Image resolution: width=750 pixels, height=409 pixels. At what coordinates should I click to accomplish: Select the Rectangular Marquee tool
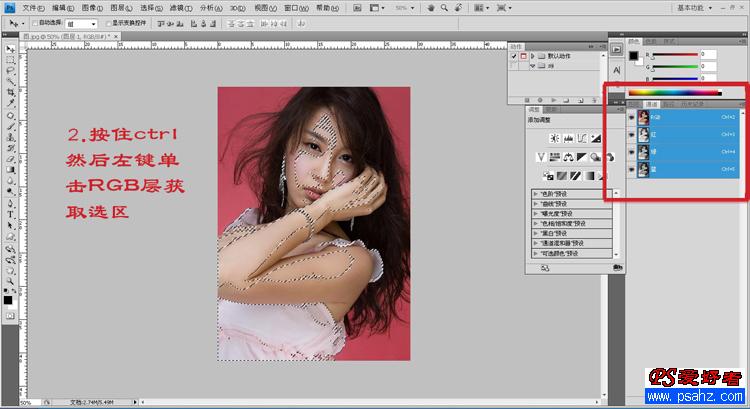[10, 60]
